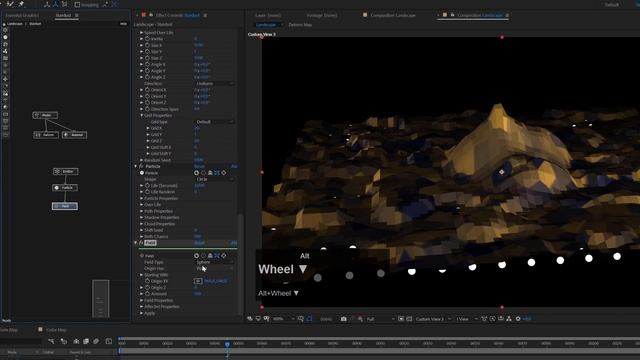
Task: Toggle the transparency grid icon in viewer
Action: click(409, 319)
